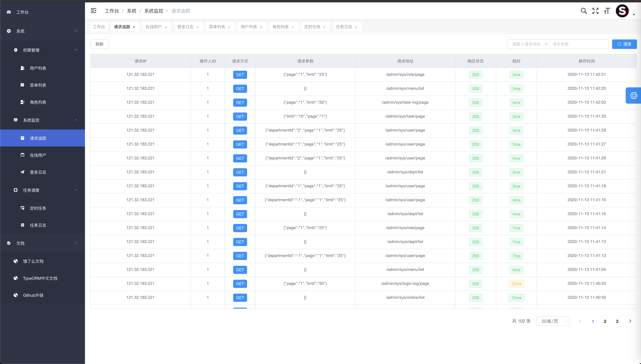This screenshot has height=364, width=641.
Task: Open 登录日志 sidebar item
Action: [38, 172]
